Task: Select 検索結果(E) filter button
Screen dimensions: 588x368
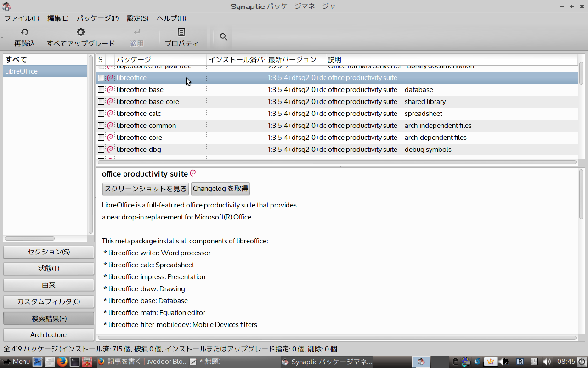Action: (x=49, y=318)
